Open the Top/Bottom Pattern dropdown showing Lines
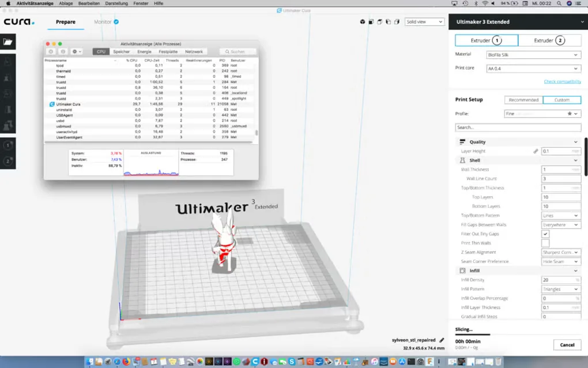The image size is (588, 368). [x=561, y=216]
